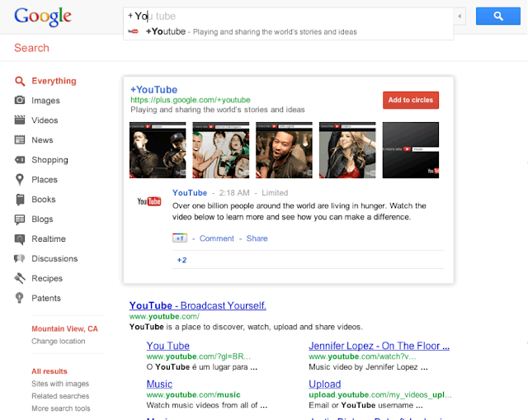This screenshot has width=528, height=420.
Task: Click the Videos clapperboard icon
Action: click(20, 120)
